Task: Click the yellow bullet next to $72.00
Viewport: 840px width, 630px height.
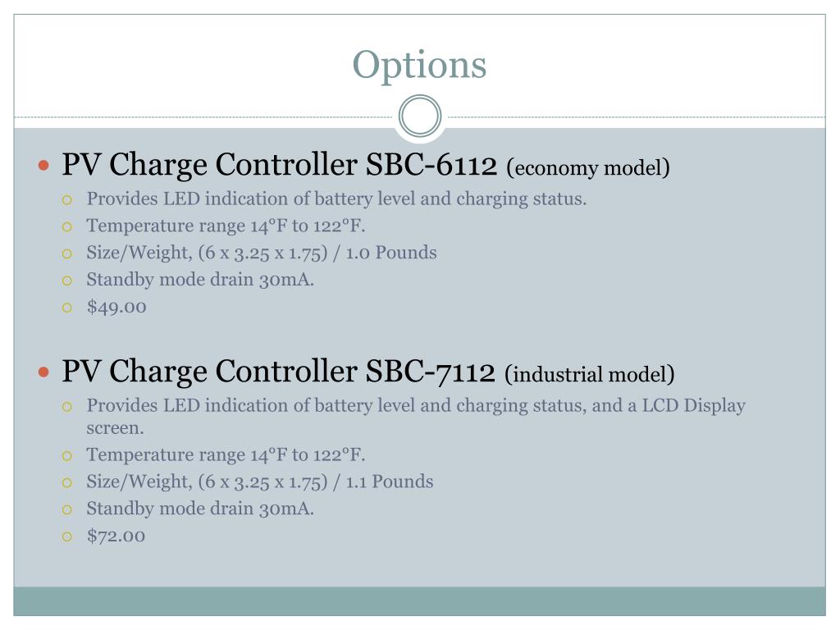Action: tap(67, 536)
